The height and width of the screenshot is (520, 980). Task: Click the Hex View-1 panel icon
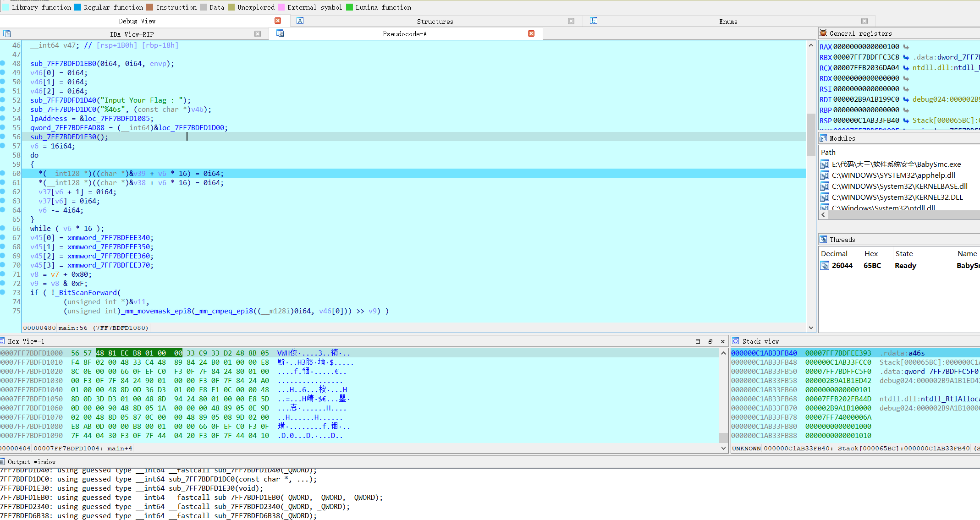point(5,341)
